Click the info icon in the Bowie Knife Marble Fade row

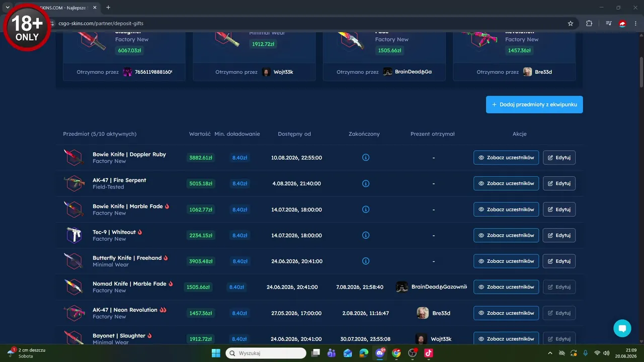[366, 209]
